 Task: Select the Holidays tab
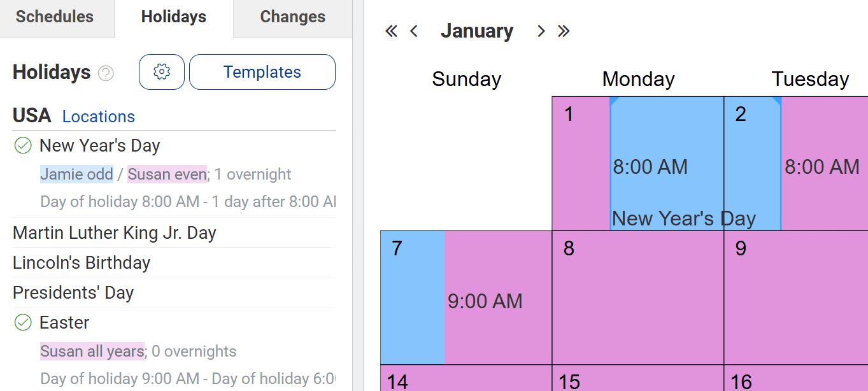click(x=174, y=17)
